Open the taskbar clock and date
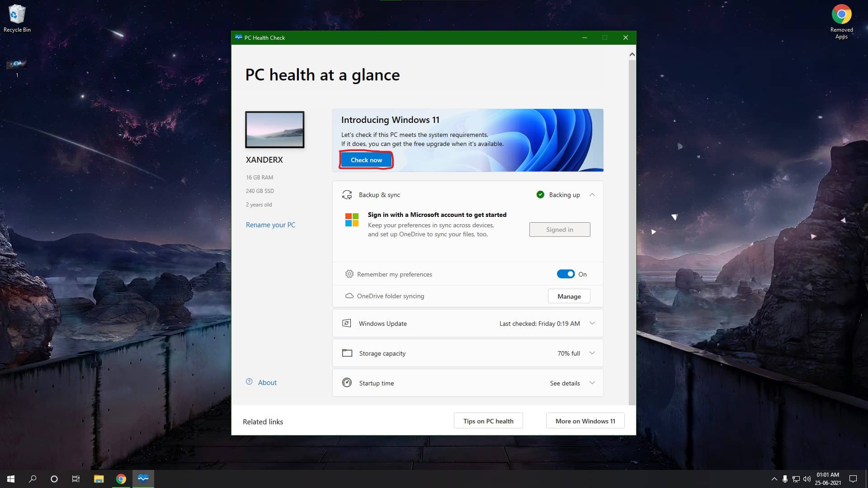868x488 pixels. coord(828,479)
